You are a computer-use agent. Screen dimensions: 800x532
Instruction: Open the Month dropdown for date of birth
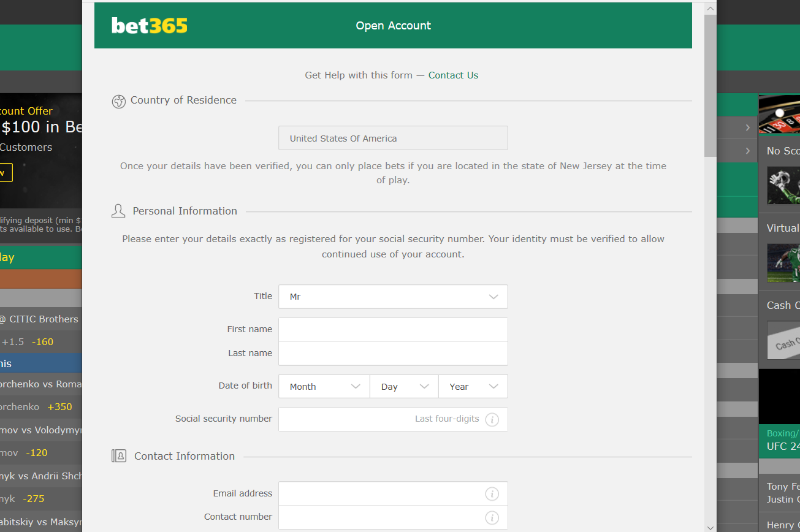click(x=324, y=387)
